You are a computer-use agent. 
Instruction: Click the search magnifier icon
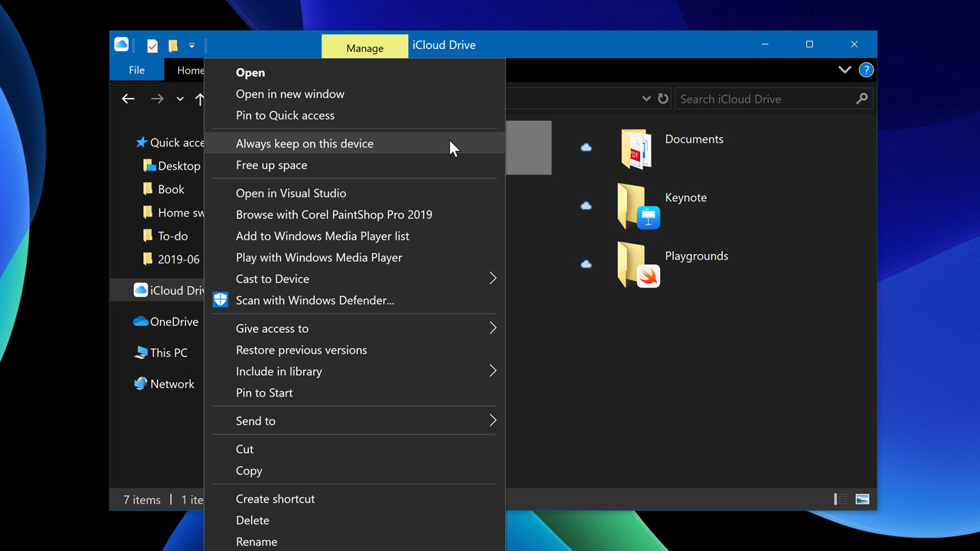click(x=862, y=99)
